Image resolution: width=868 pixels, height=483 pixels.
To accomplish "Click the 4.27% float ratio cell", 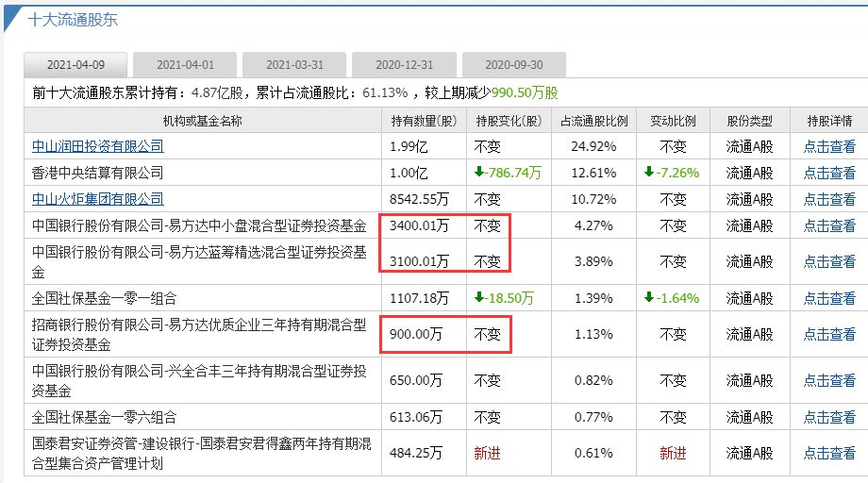I will pyautogui.click(x=594, y=225).
